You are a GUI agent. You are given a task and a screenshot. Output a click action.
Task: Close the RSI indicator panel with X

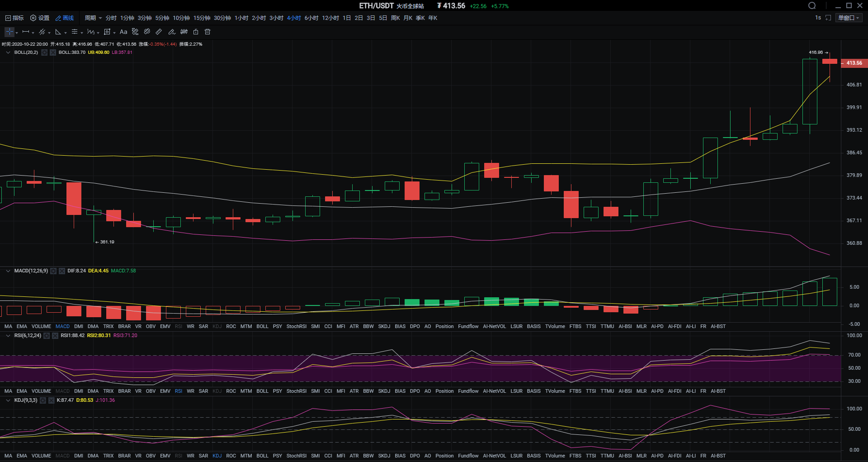click(55, 336)
